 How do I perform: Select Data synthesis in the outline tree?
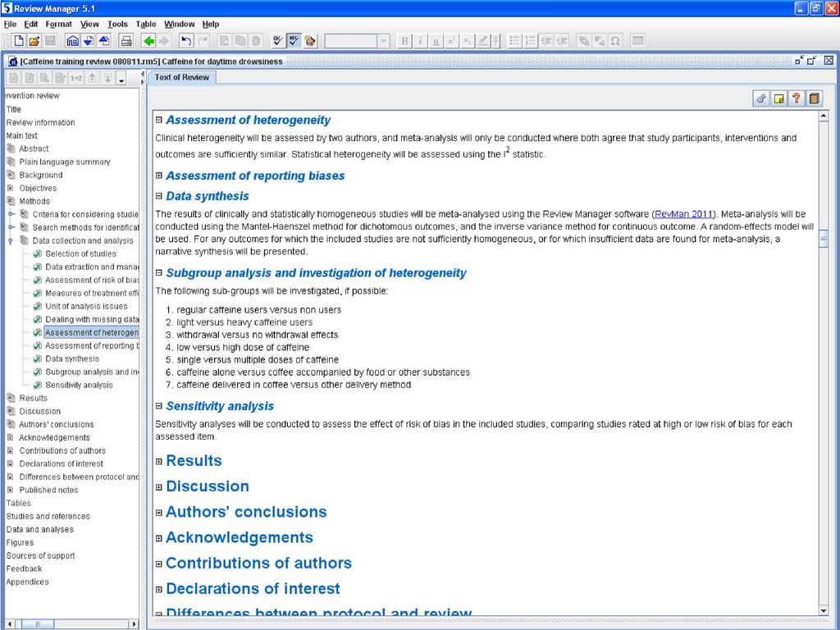click(72, 359)
